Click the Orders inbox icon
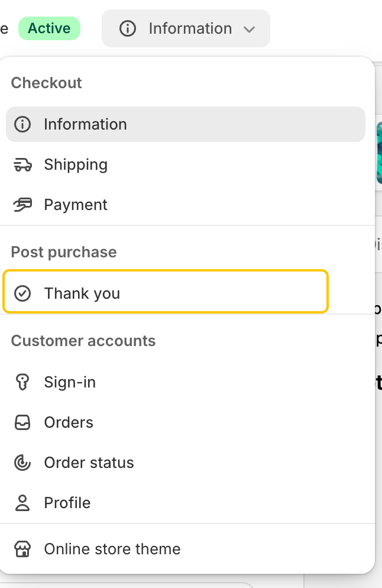This screenshot has height=588, width=382. pyautogui.click(x=22, y=422)
